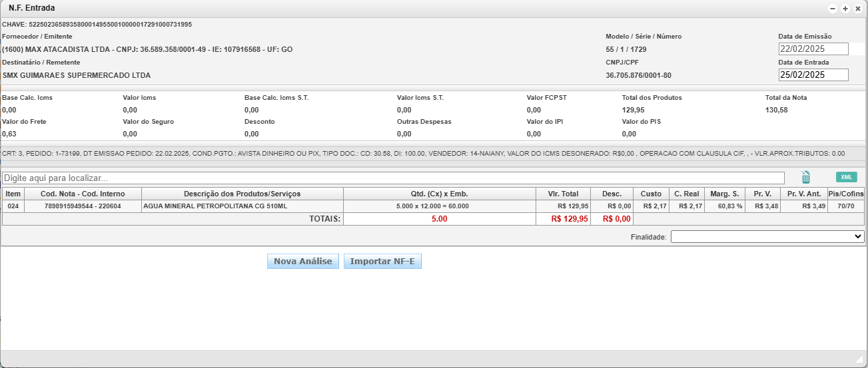Click the Data de Entrada date field
This screenshot has width=868, height=368.
(x=813, y=75)
